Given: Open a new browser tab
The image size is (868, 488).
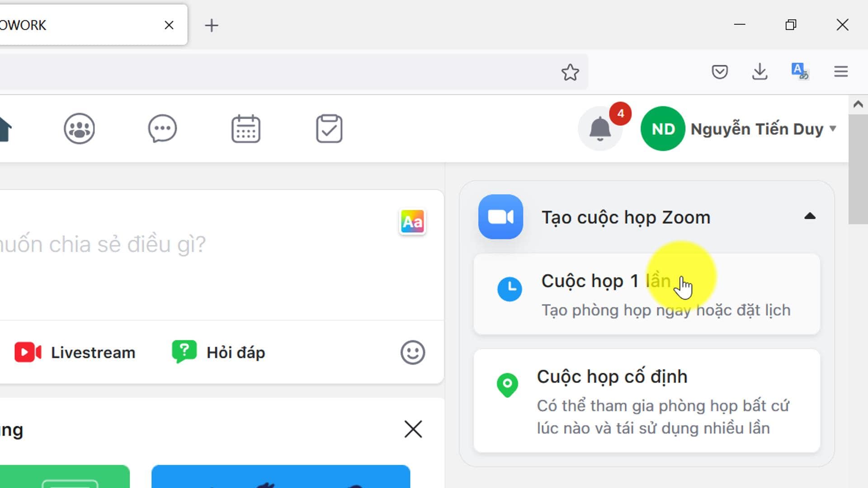Looking at the screenshot, I should 211,25.
